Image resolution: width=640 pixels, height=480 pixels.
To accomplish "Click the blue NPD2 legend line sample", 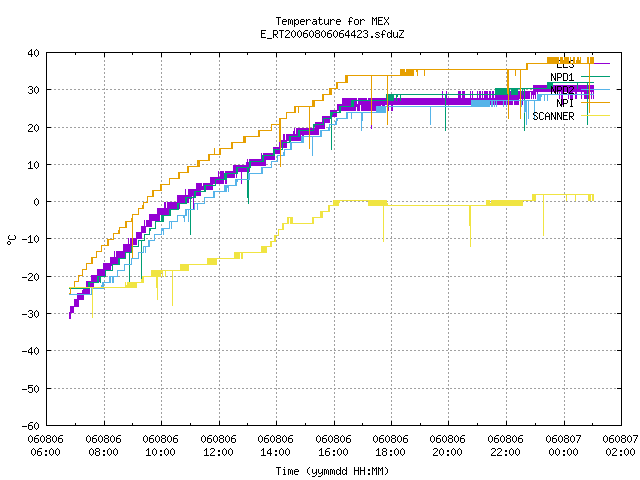I will click(x=595, y=89).
